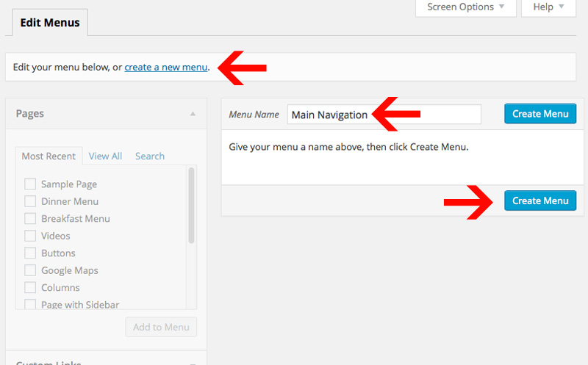Screen dimensions: 588x365
Task: Click the 'create a new menu' link
Action: tap(165, 67)
